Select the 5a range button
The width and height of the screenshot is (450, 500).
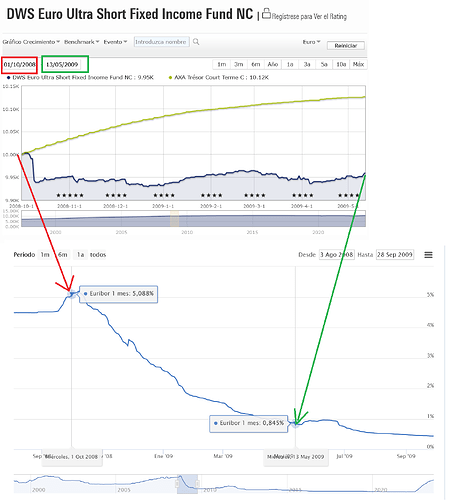tap(324, 64)
